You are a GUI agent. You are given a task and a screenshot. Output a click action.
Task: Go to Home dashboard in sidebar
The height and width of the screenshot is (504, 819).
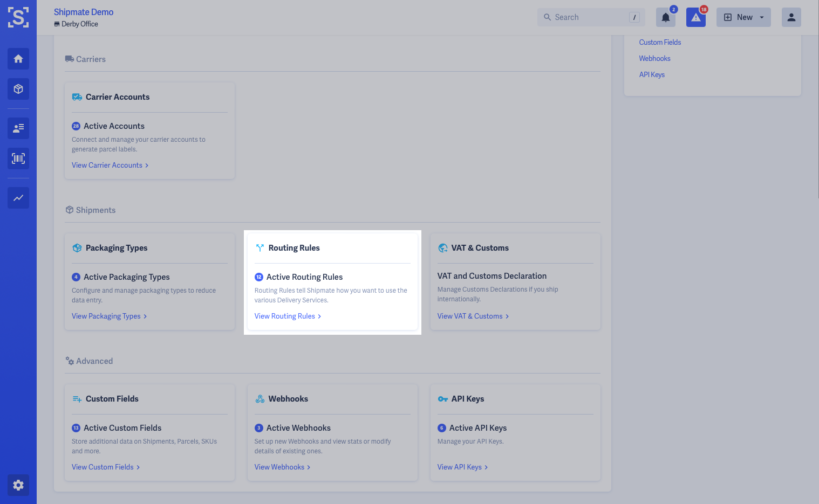click(18, 59)
